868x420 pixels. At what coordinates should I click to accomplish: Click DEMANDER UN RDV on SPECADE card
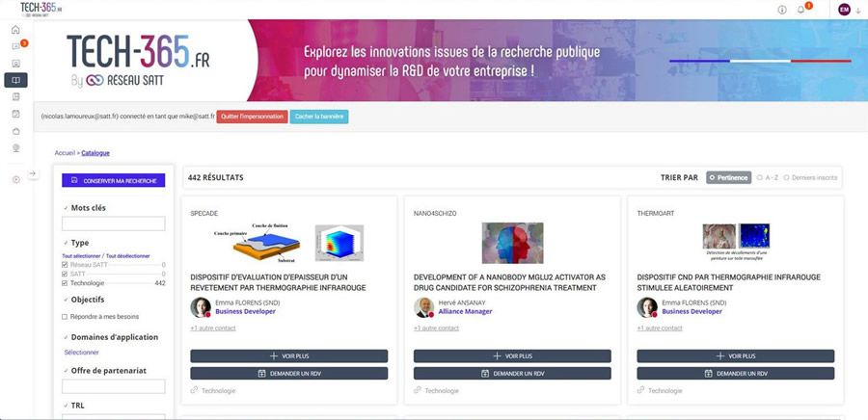tap(289, 373)
